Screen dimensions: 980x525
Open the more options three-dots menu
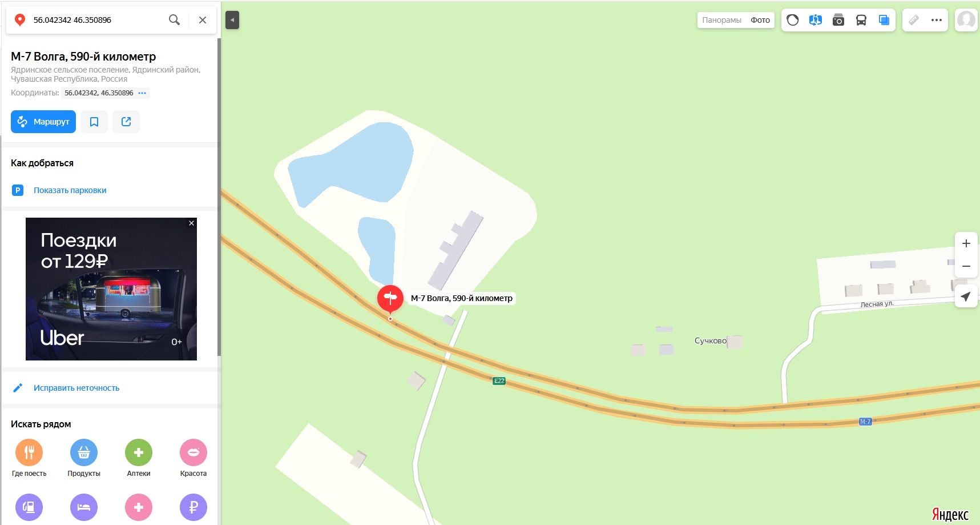[x=937, y=20]
